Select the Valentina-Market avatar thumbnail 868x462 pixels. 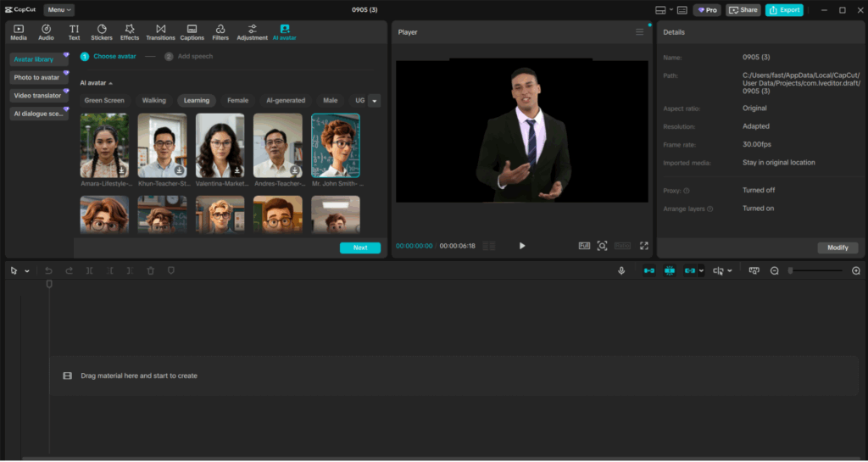pyautogui.click(x=220, y=146)
